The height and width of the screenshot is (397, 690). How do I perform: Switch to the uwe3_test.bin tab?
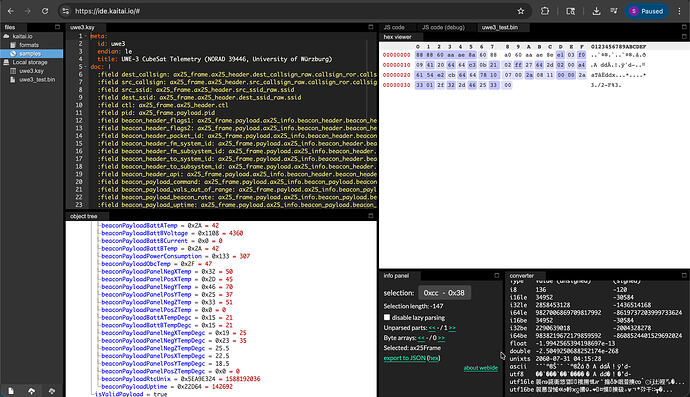click(499, 27)
